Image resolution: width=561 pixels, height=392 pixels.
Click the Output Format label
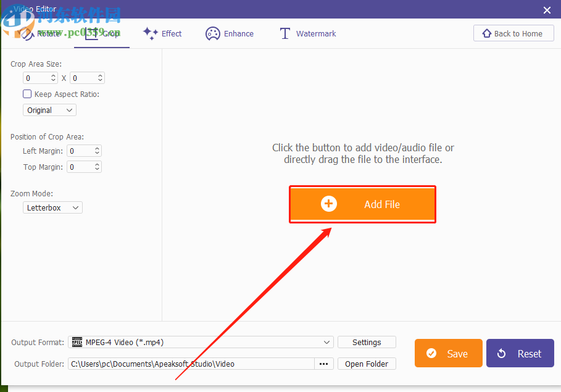coord(38,342)
